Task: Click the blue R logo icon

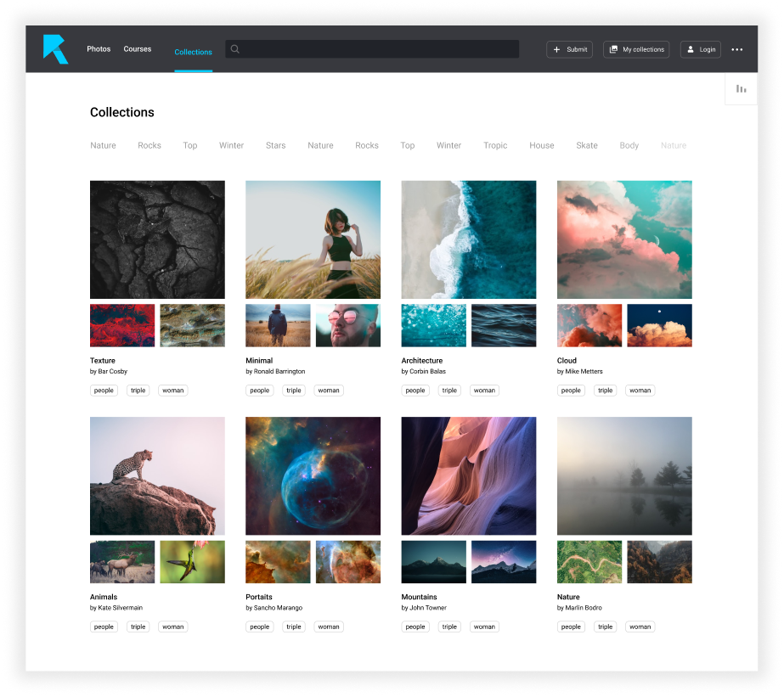Action: coord(55,49)
